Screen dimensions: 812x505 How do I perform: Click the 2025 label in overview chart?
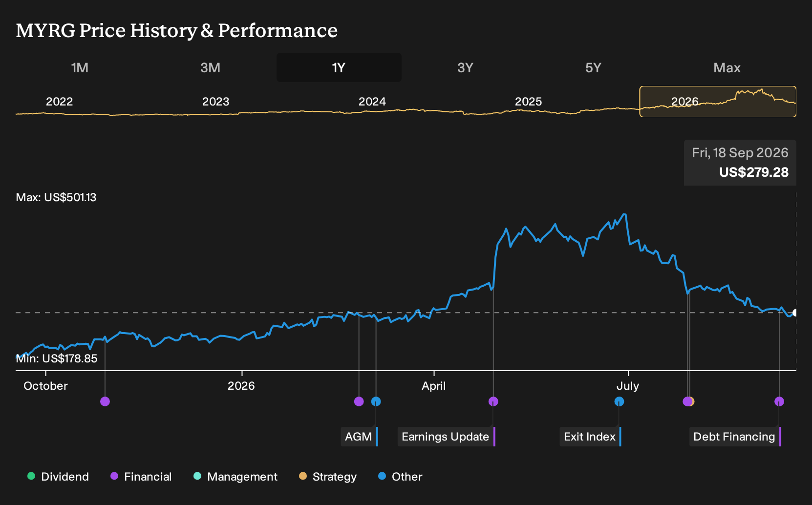tap(528, 102)
